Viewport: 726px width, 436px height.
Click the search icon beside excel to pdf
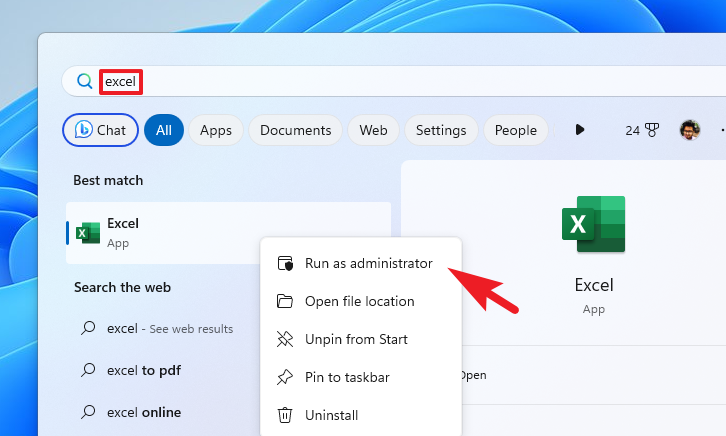(x=88, y=370)
